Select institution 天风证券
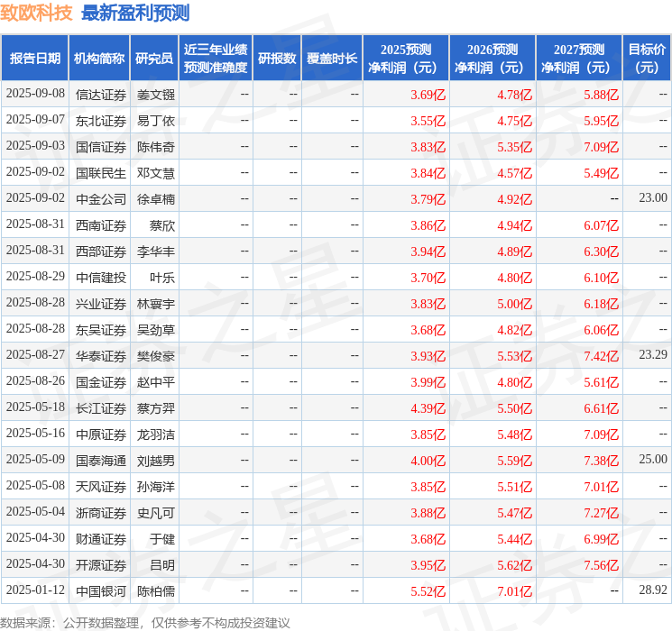672x631 pixels. point(101,487)
